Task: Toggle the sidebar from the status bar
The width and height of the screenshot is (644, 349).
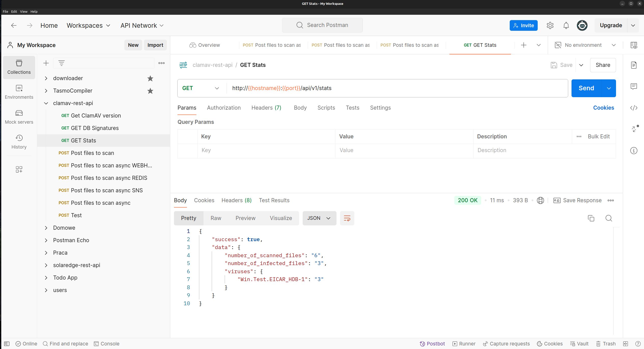Action: tap(7, 344)
